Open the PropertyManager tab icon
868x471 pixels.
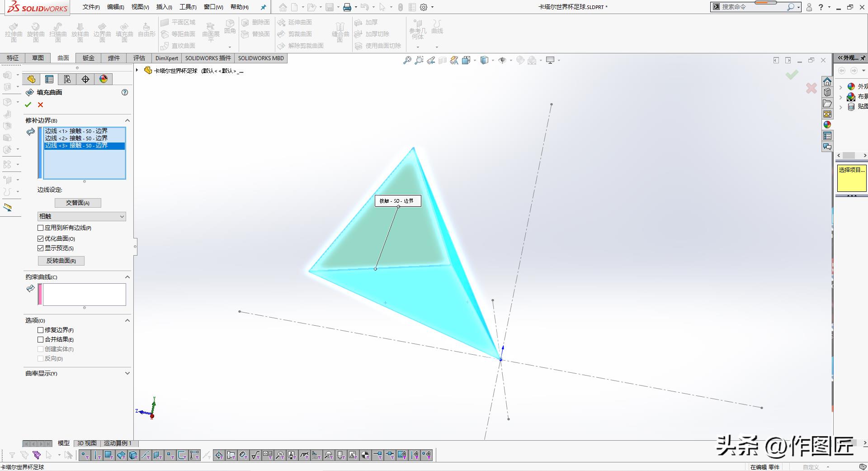pyautogui.click(x=49, y=79)
